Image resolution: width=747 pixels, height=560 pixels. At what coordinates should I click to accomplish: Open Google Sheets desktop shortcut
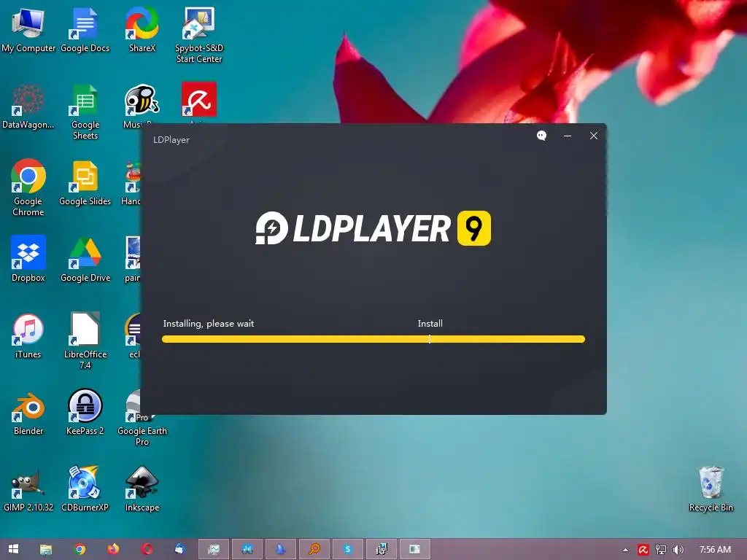[85, 112]
